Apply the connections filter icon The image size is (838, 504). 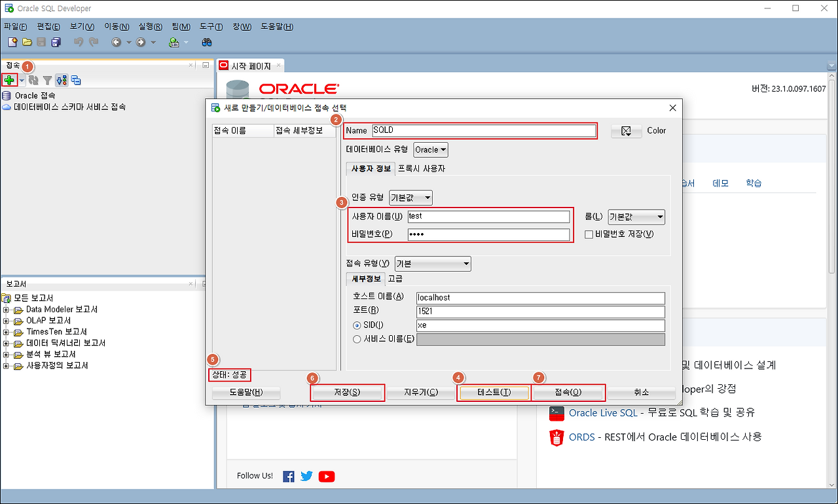click(47, 80)
